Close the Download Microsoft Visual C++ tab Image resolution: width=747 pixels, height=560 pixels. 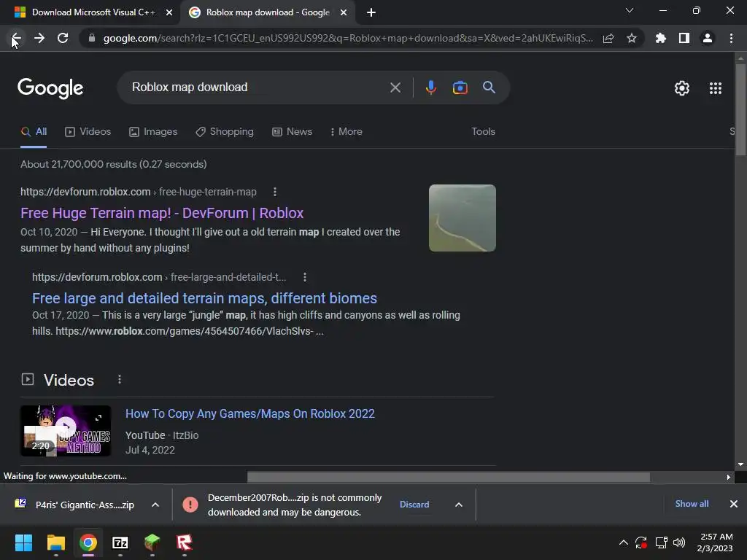pyautogui.click(x=169, y=12)
